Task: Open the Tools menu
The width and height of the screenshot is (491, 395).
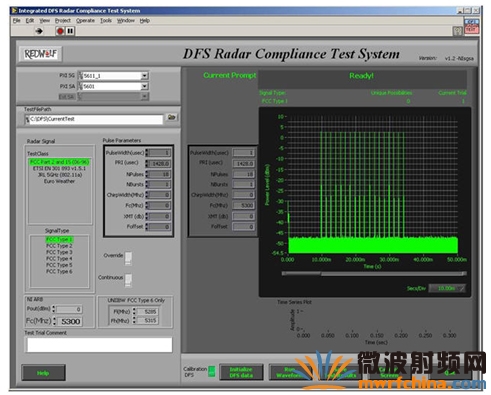Action: pos(106,21)
